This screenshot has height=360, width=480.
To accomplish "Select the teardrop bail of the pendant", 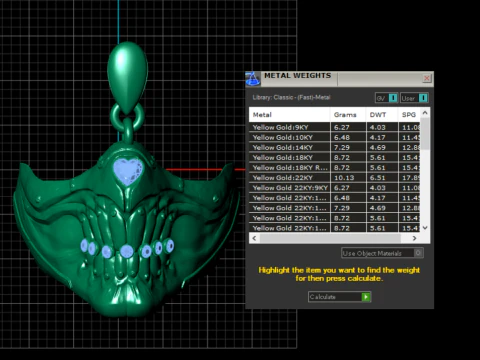I will coord(127,77).
